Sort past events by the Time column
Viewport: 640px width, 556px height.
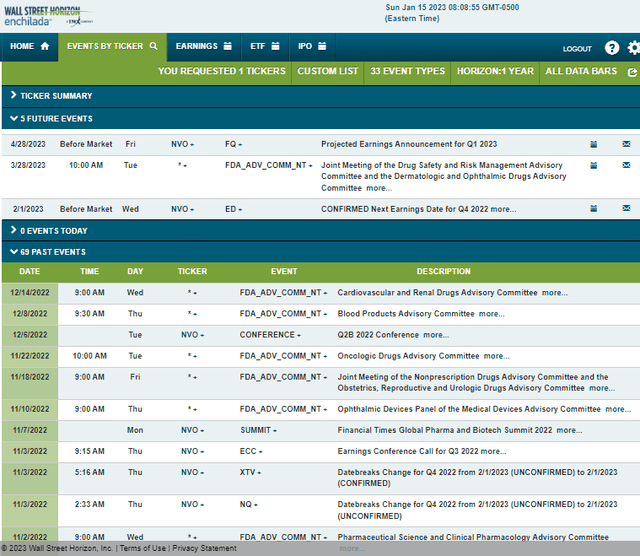tap(89, 271)
